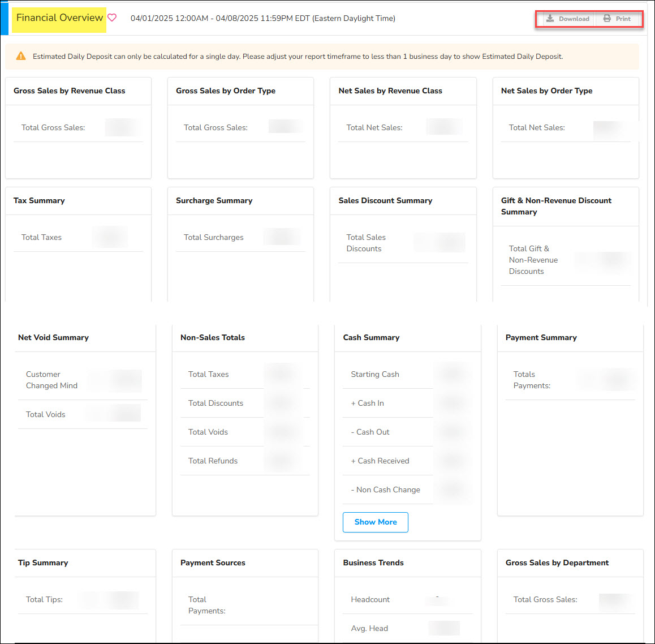Open the Sales Discount Summary card
The height and width of the screenshot is (644, 655).
[x=385, y=200]
